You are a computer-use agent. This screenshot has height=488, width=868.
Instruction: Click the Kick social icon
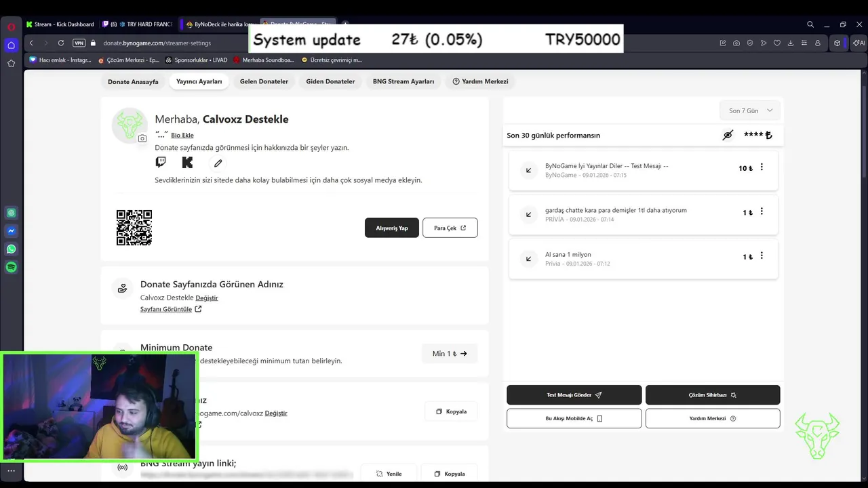click(187, 162)
